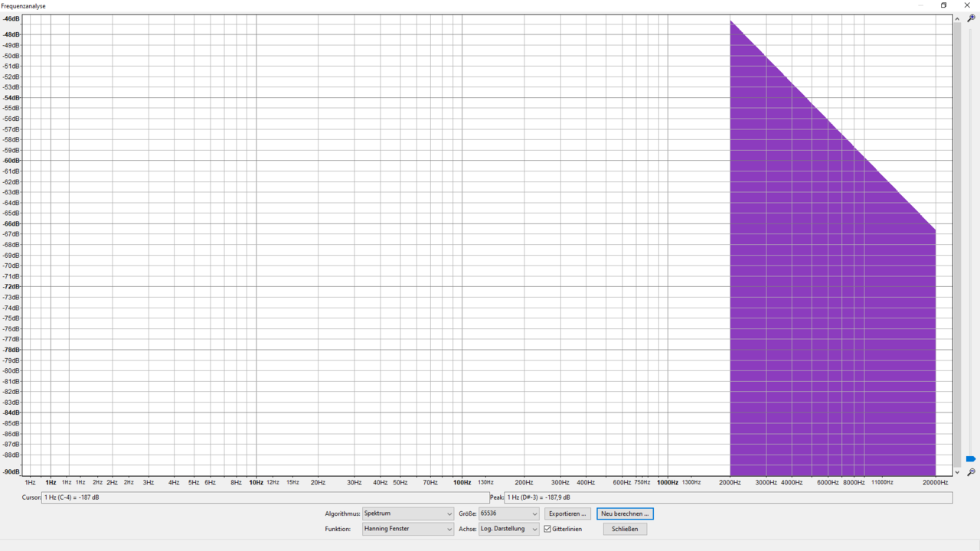Click the Neu berechnen button
Screen dimensions: 980x551
click(x=625, y=514)
